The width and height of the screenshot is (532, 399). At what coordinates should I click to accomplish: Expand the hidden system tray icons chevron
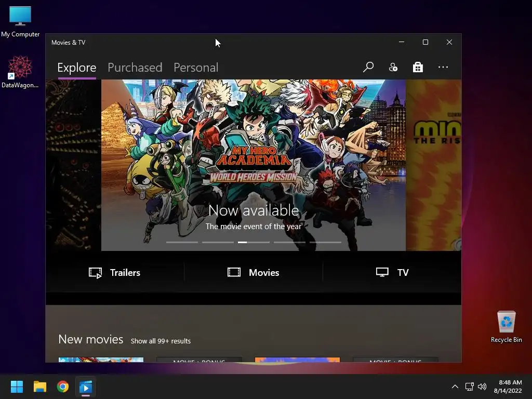tap(455, 387)
